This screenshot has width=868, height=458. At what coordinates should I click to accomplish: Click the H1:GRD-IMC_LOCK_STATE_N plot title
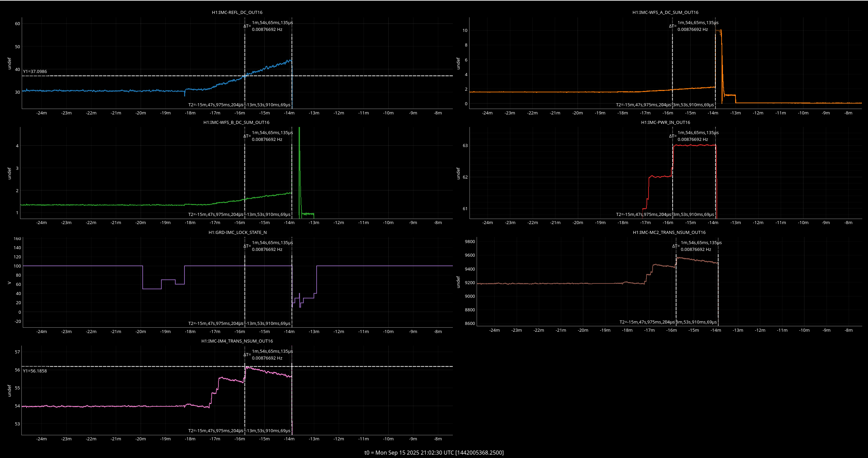click(237, 232)
